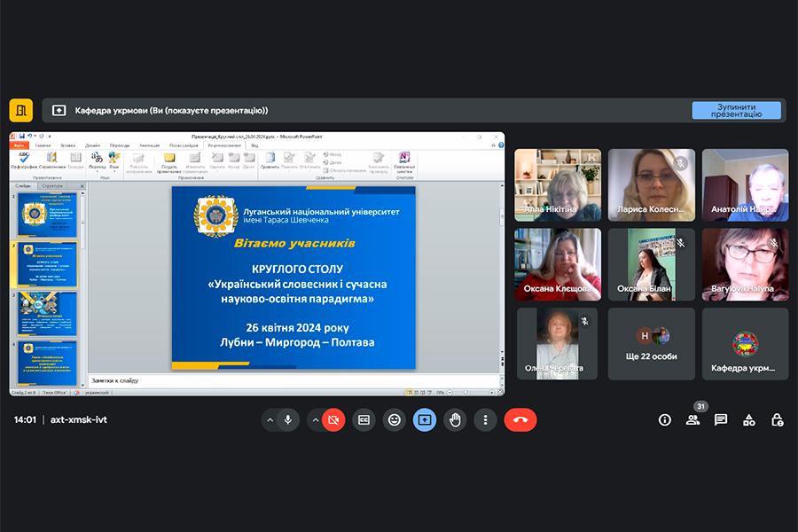798x532 pixels.
Task: Expand video settings chevron beside camera
Action: coord(316,420)
